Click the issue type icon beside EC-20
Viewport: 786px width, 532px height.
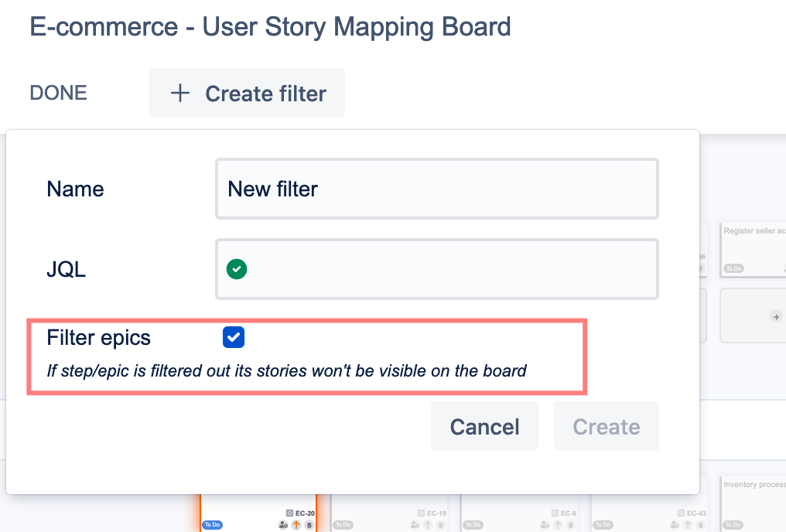click(x=289, y=513)
